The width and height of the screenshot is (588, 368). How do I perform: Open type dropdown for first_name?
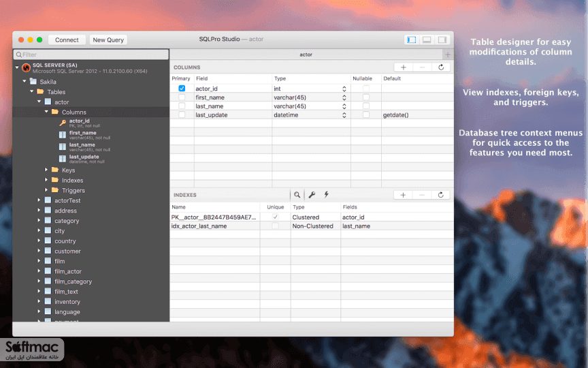coord(344,97)
